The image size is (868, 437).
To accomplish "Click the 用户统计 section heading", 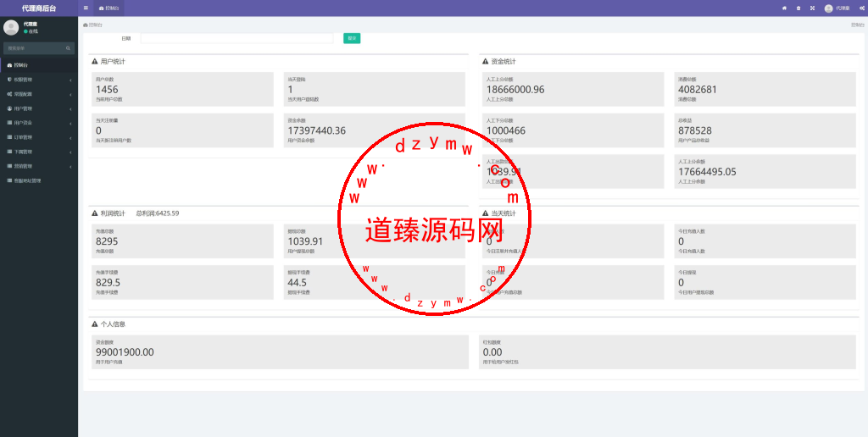I will point(113,62).
